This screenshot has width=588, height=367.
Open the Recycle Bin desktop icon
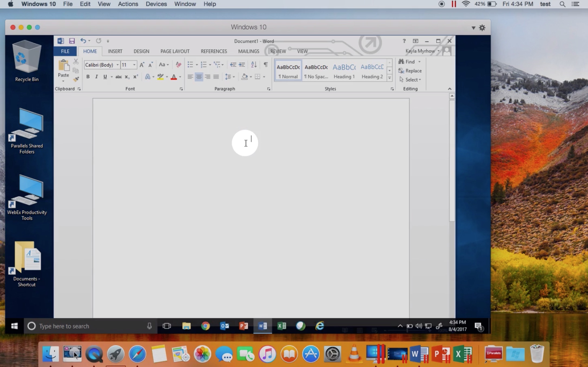27,61
